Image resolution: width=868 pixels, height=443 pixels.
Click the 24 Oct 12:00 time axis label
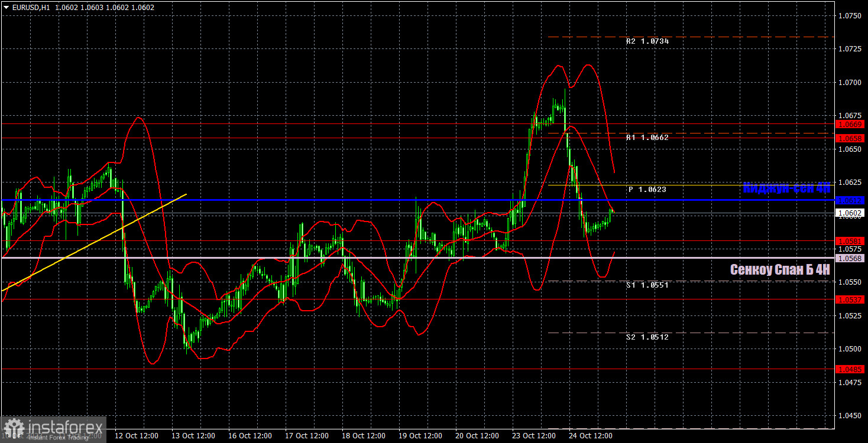pos(591,436)
